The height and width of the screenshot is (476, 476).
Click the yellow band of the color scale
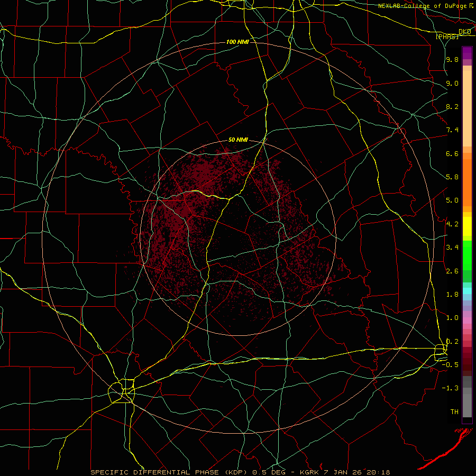pos(467,226)
